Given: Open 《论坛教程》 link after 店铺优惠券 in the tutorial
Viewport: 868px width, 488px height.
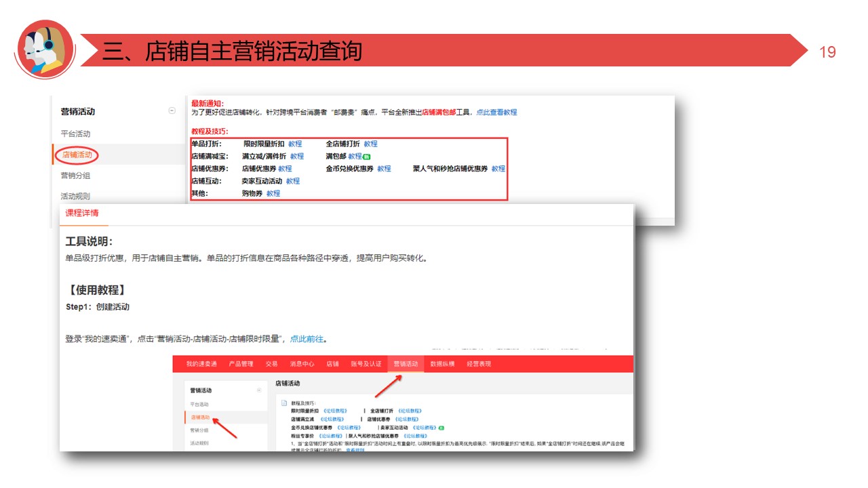Looking at the screenshot, I should pyautogui.click(x=408, y=420).
